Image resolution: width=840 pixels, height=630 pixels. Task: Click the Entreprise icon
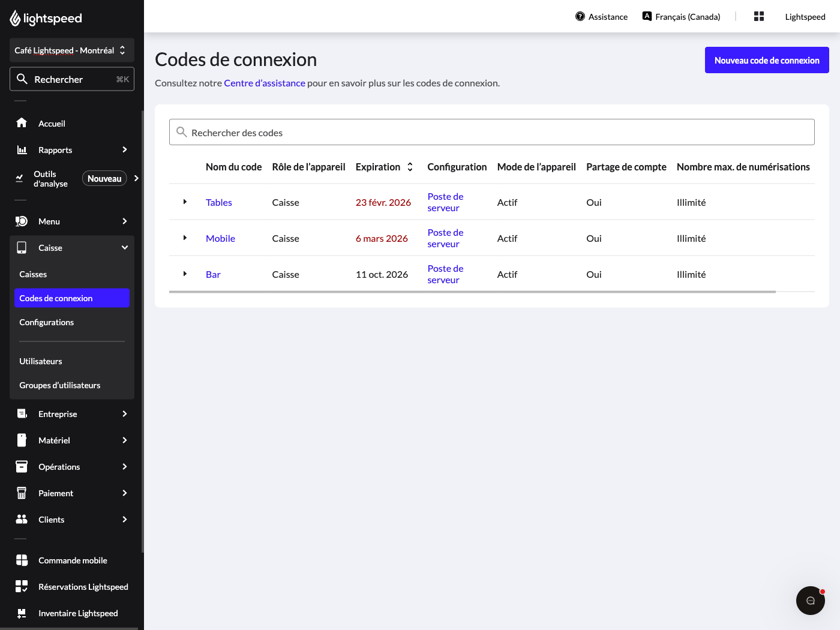22,414
